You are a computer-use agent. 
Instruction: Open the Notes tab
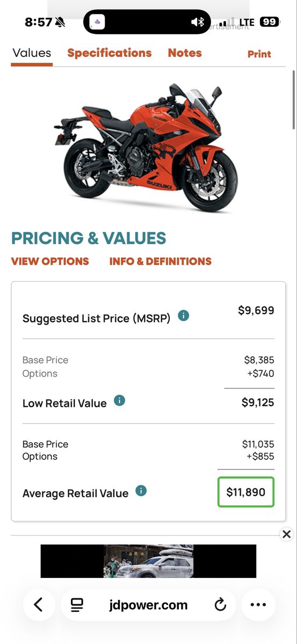(185, 53)
